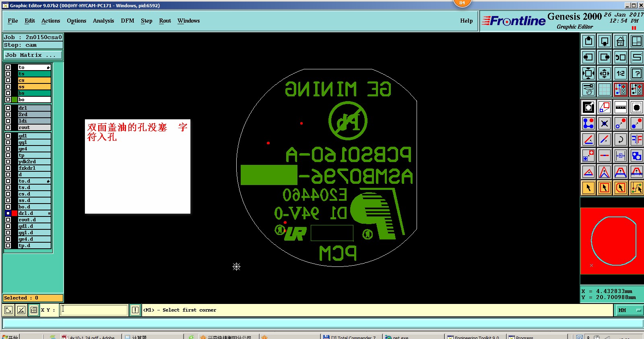Screen dimensions: 644x339
Task: Open the Rout menu
Action: (165, 21)
